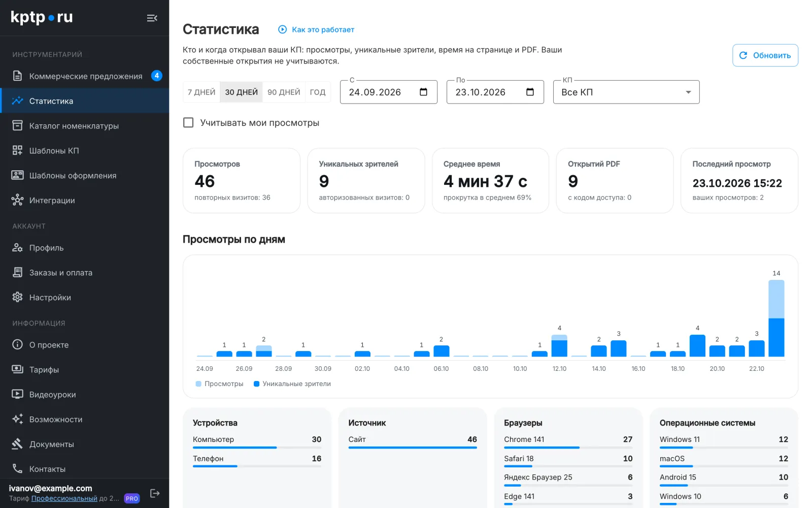The height and width of the screenshot is (508, 812).
Task: Open calendar picker in end date field
Action: pyautogui.click(x=530, y=92)
